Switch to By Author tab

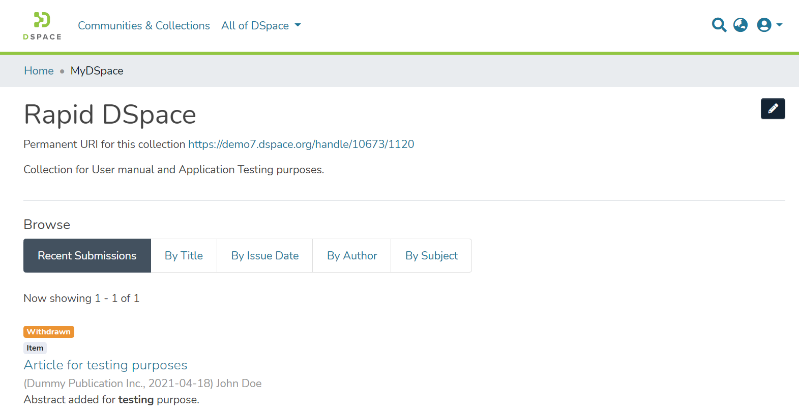click(x=352, y=255)
